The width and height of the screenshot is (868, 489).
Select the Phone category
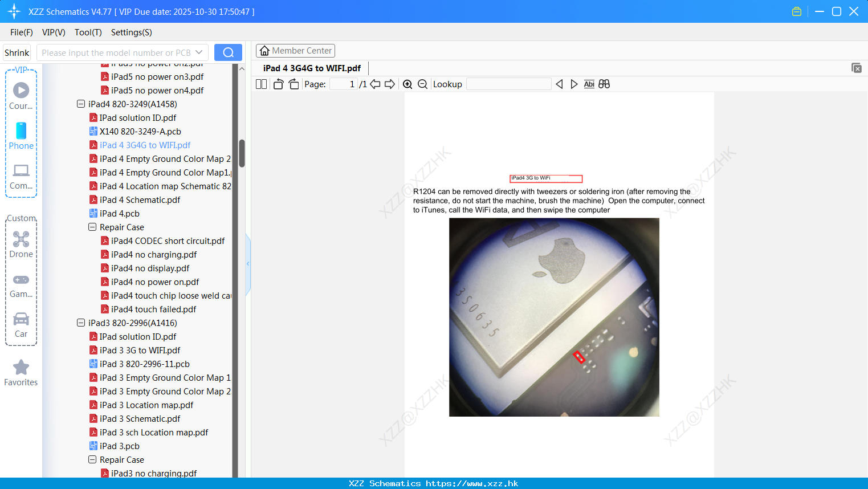pos(21,136)
